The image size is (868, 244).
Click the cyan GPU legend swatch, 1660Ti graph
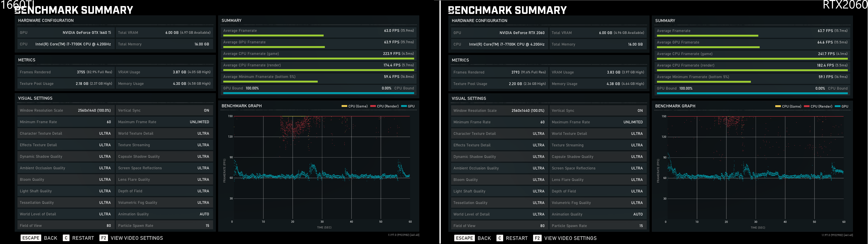point(404,106)
